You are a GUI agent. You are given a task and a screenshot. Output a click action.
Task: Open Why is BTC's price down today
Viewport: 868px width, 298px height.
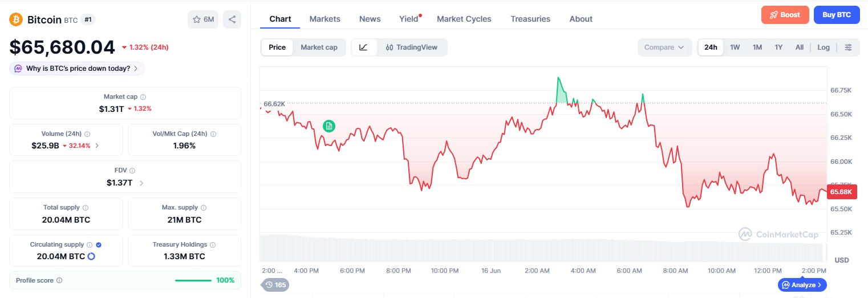pos(77,69)
